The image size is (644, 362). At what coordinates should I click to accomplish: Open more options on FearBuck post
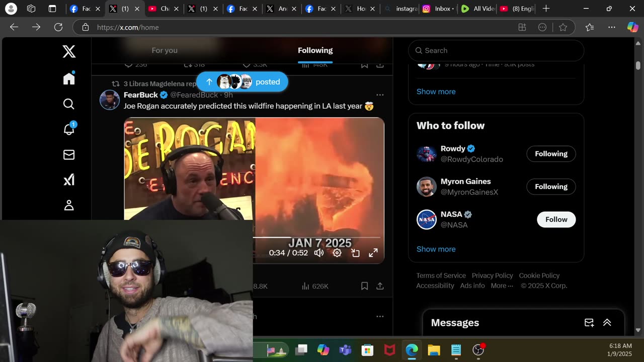[x=380, y=95]
